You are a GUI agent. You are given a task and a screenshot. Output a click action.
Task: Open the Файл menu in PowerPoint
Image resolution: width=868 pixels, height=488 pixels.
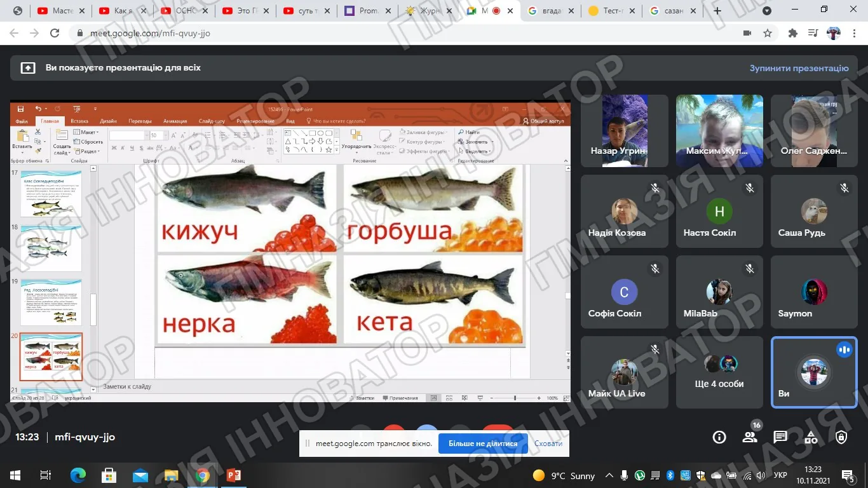pos(22,121)
